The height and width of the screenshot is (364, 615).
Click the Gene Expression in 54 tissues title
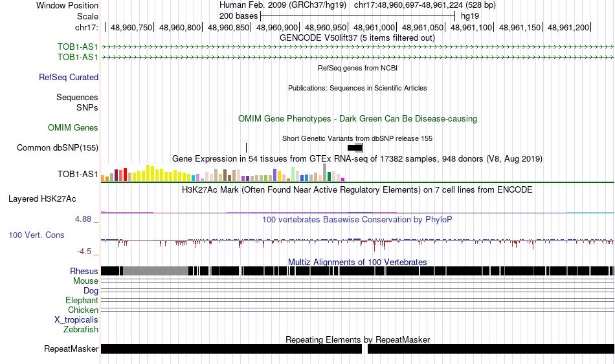pos(357,158)
